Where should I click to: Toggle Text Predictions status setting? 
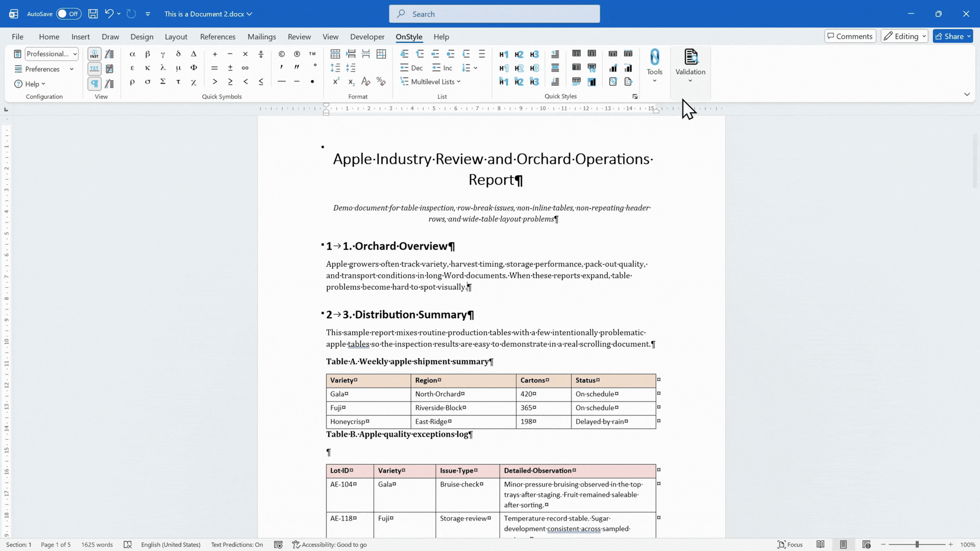(237, 544)
